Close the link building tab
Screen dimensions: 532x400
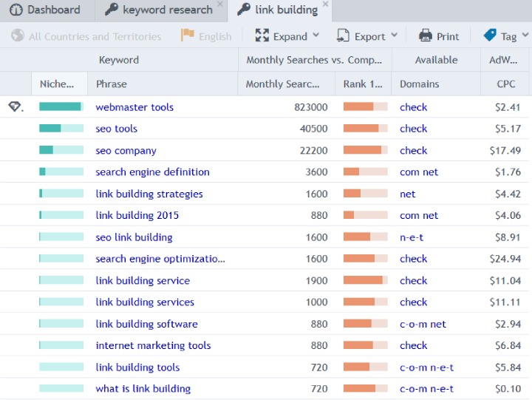[325, 4]
